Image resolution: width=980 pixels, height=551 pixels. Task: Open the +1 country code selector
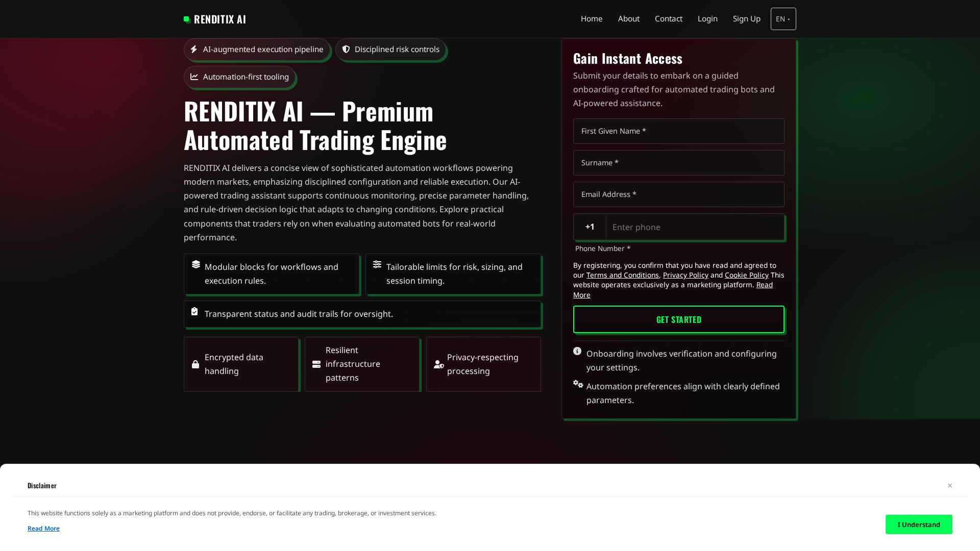point(590,227)
